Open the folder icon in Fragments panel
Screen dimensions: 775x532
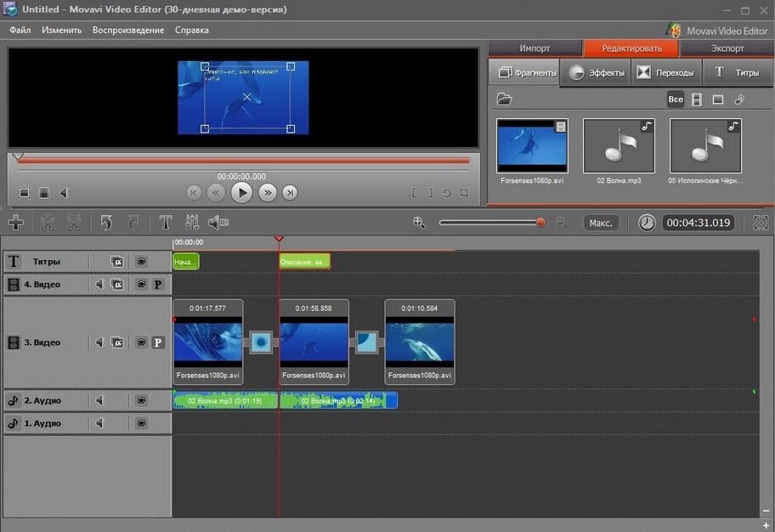(x=504, y=99)
